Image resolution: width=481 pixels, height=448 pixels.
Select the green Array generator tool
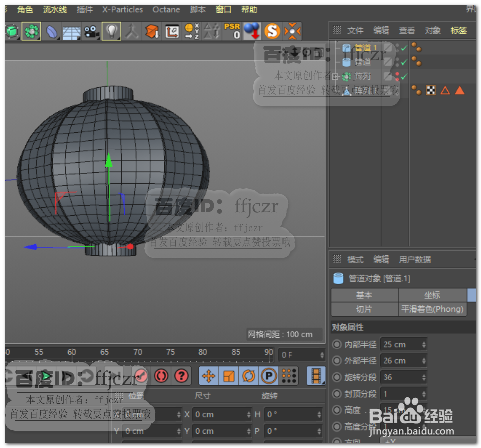tap(31, 31)
